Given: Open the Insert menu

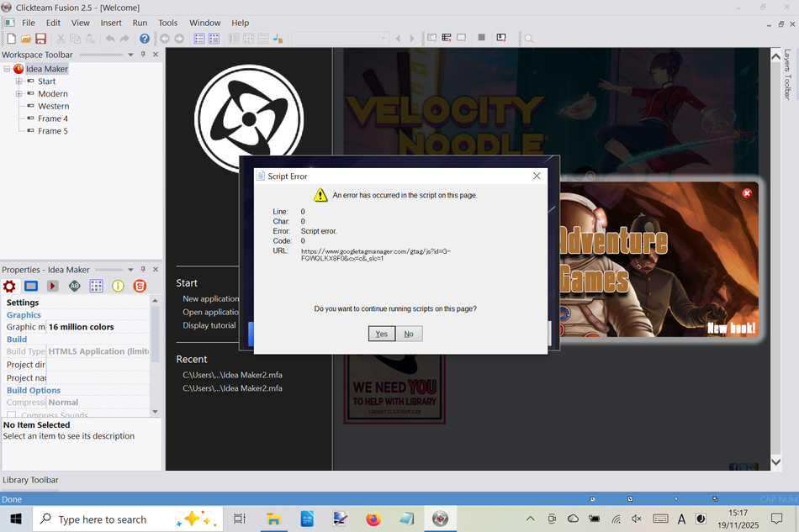Looking at the screenshot, I should coord(111,23).
